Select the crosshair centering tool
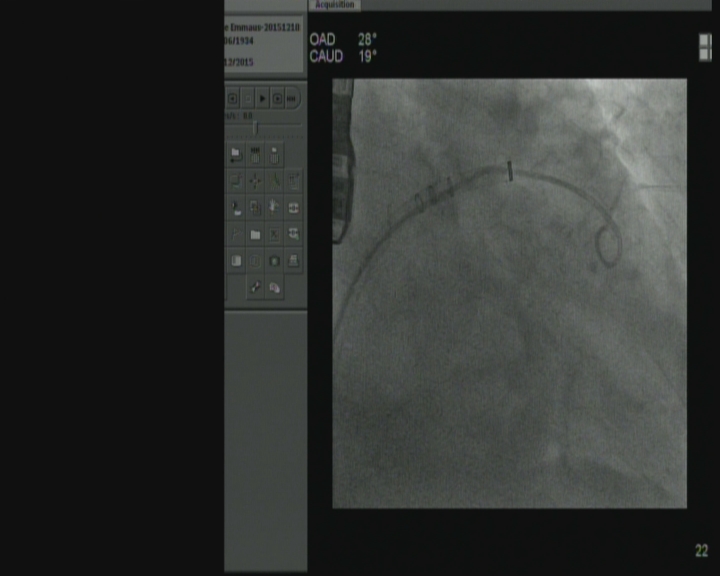Image resolution: width=720 pixels, height=576 pixels. 255,181
